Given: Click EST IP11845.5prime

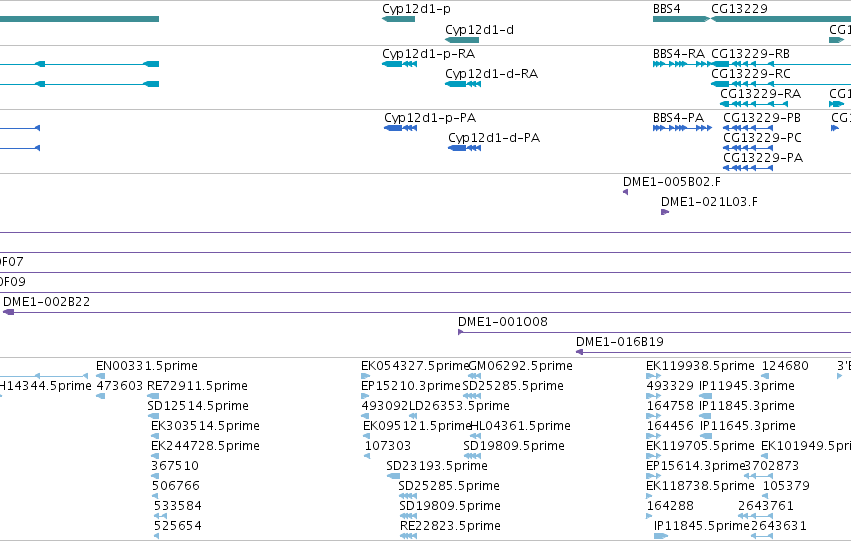Looking at the screenshot, I should click(701, 526).
